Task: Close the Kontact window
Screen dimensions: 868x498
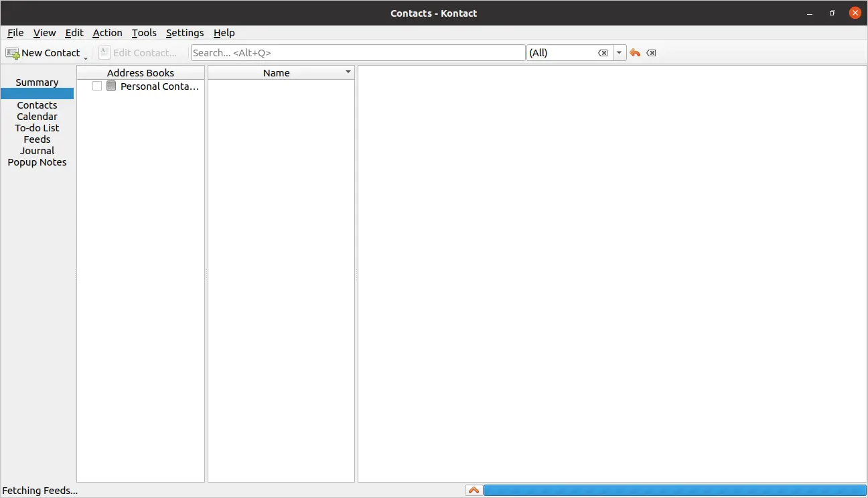Action: pos(854,13)
